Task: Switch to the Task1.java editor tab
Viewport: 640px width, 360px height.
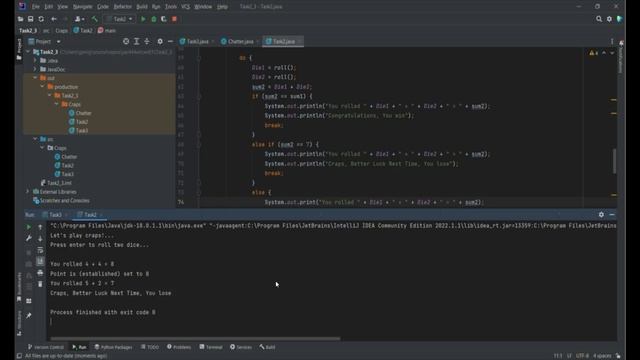Action: pos(197,41)
